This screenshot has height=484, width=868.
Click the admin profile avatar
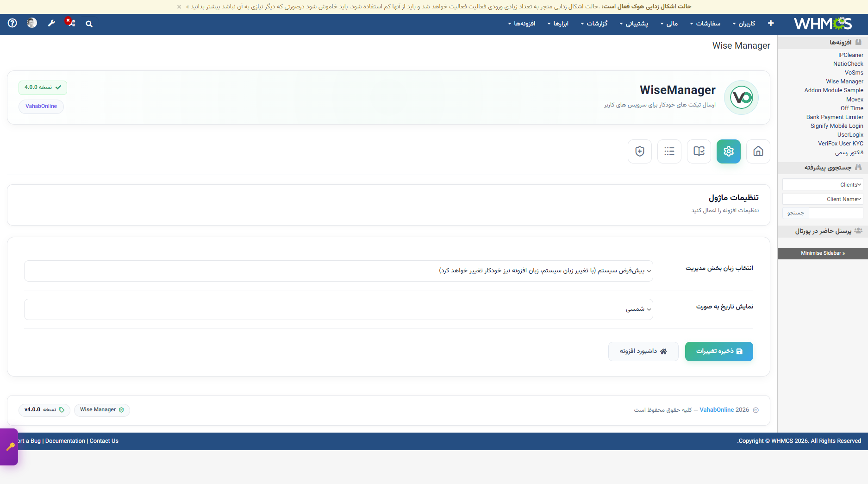[32, 23]
